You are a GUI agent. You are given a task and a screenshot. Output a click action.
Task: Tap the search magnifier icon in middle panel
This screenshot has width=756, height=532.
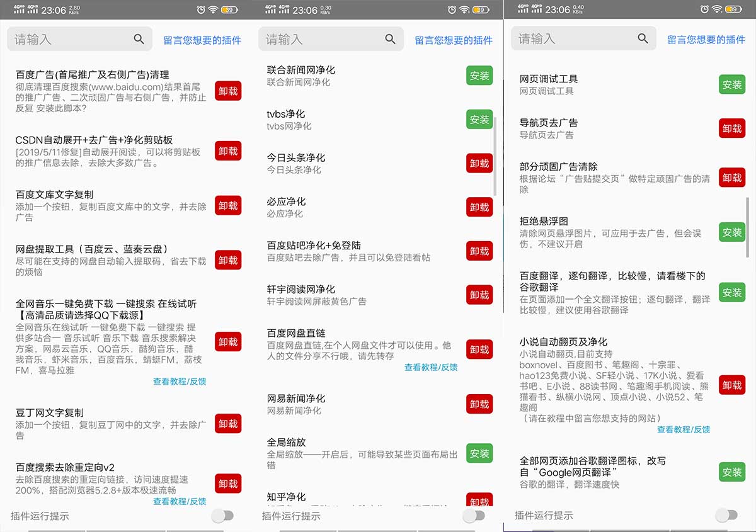pos(391,39)
